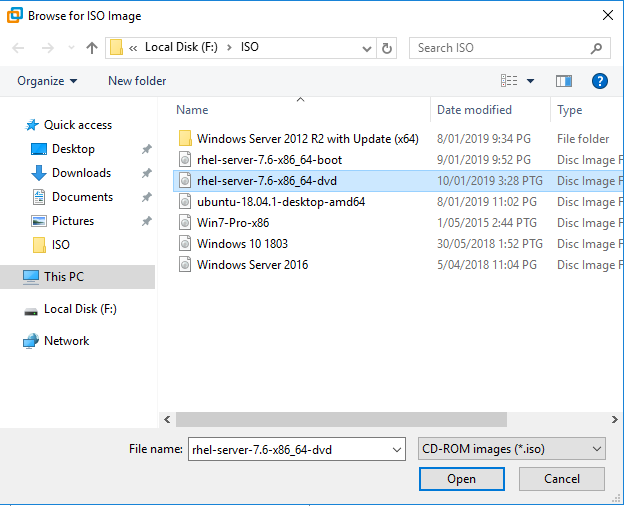Click ISO segment in address path
Viewport: 624px width, 506px height.
click(250, 47)
